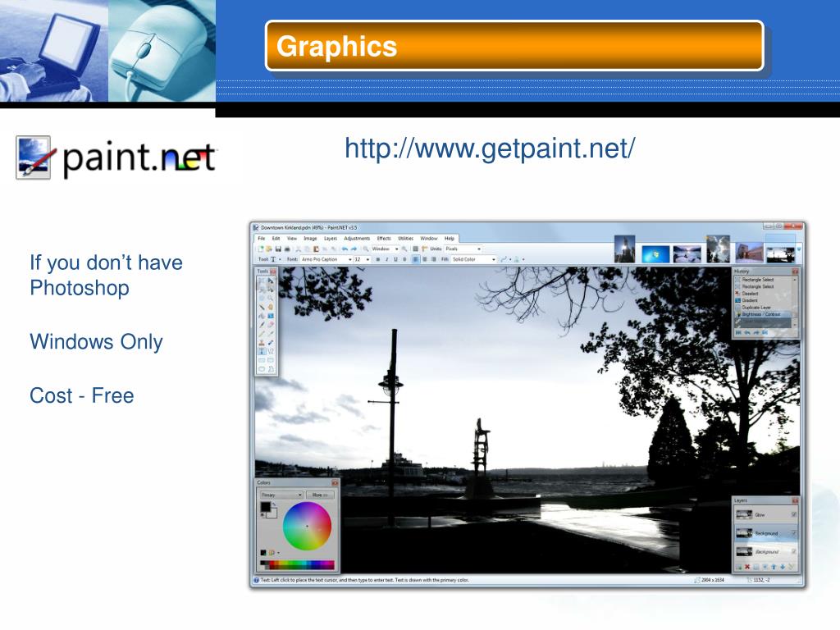The image size is (840, 630).
Task: Open the Font dropdown showing Arno Pro Caption
Action: click(326, 259)
